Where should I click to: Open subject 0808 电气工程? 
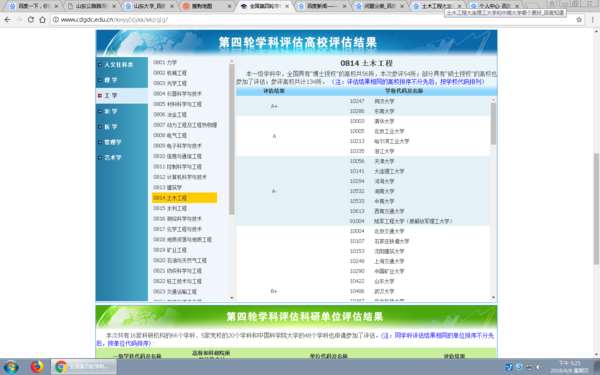pyautogui.click(x=170, y=135)
